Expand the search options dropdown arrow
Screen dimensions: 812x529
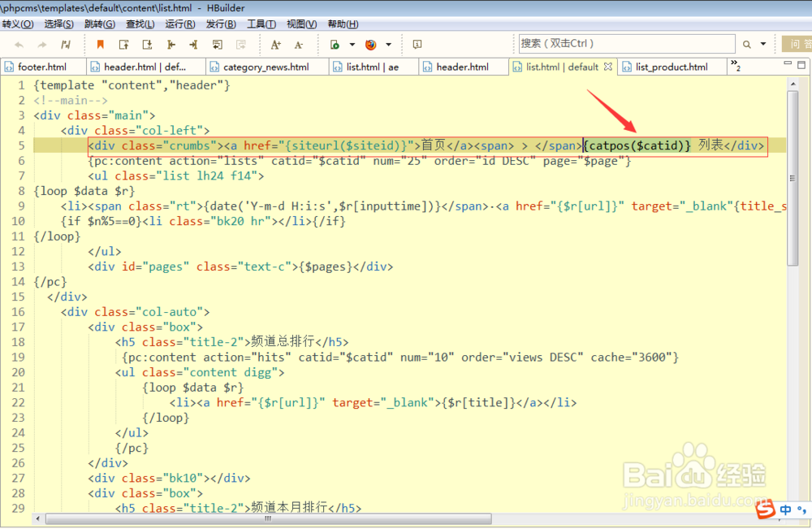click(763, 44)
